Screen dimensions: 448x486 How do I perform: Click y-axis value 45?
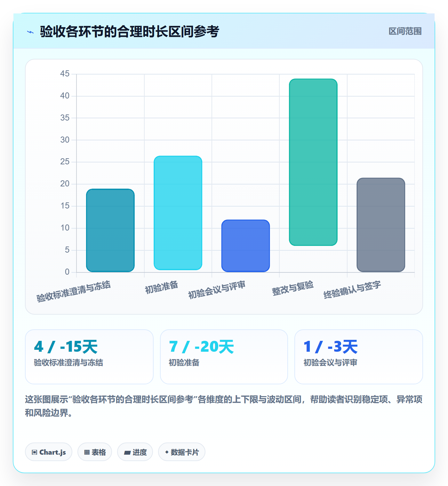pyautogui.click(x=65, y=74)
